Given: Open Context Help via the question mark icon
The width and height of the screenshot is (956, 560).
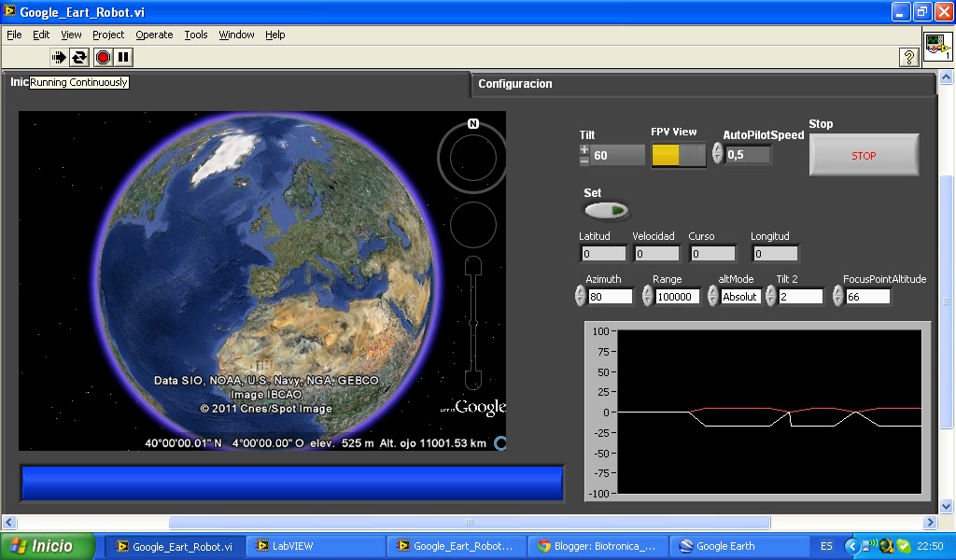Looking at the screenshot, I should pyautogui.click(x=910, y=57).
